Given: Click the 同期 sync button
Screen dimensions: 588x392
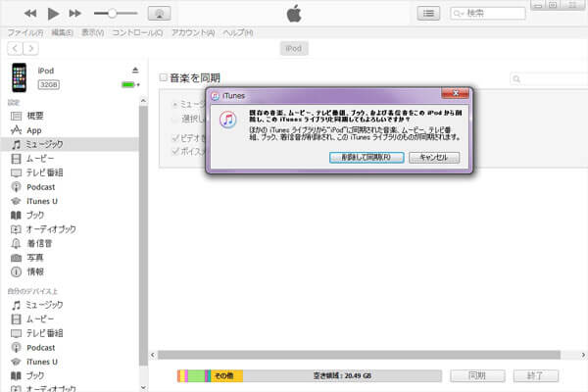Looking at the screenshot, I should point(478,376).
